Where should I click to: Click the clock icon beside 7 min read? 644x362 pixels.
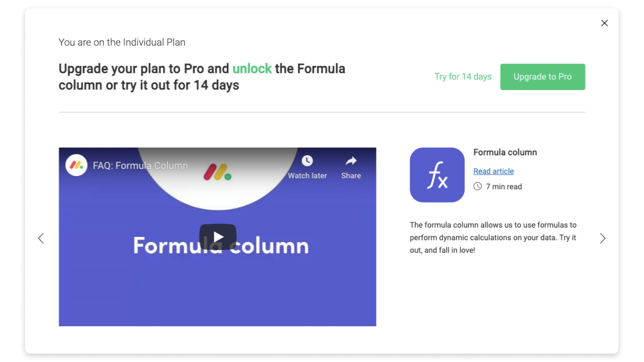pos(478,186)
